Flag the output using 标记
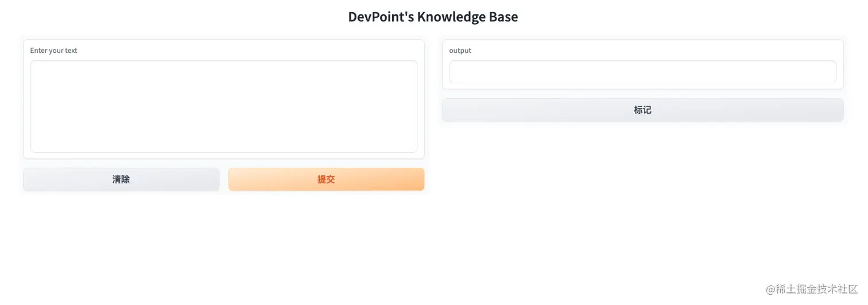This screenshot has height=305, width=868. [x=642, y=110]
